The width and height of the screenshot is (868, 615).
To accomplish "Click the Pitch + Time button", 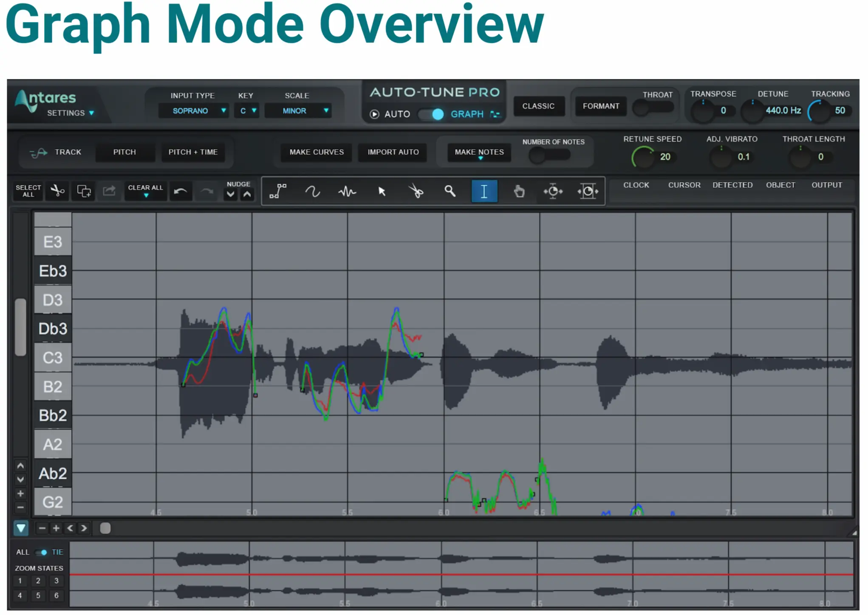I will pos(193,152).
